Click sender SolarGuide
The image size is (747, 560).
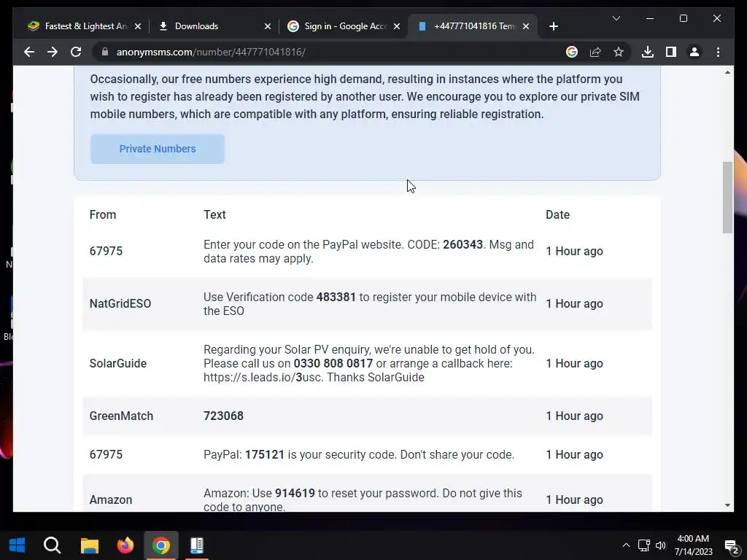pos(118,363)
